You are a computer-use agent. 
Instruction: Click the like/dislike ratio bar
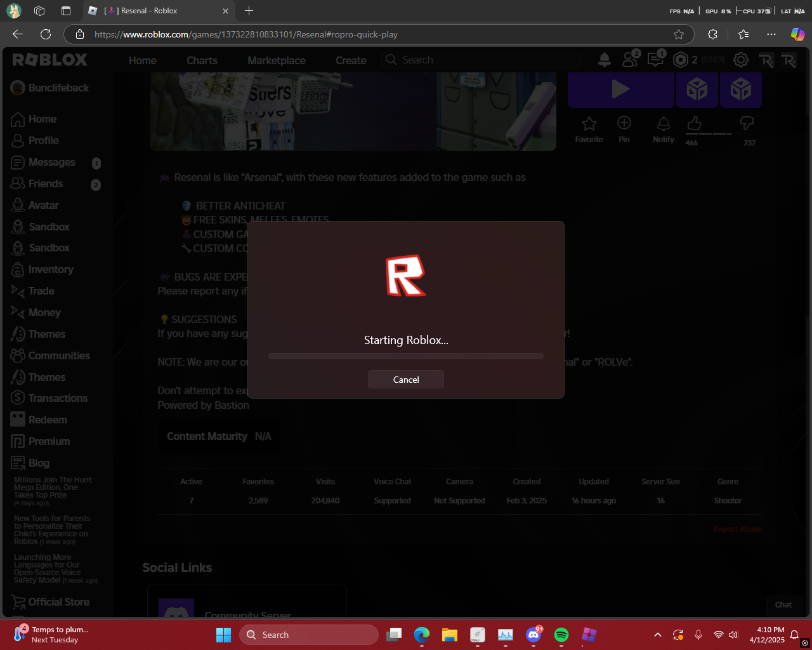709,134
